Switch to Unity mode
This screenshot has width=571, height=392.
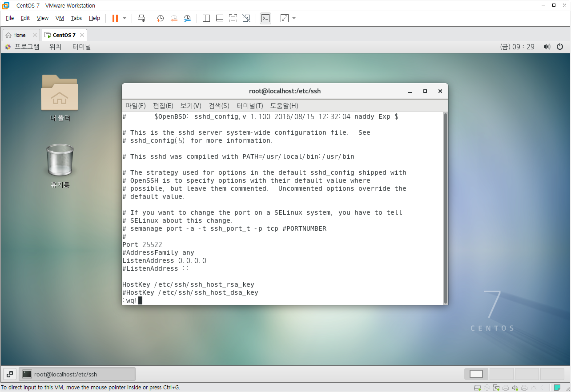(246, 18)
